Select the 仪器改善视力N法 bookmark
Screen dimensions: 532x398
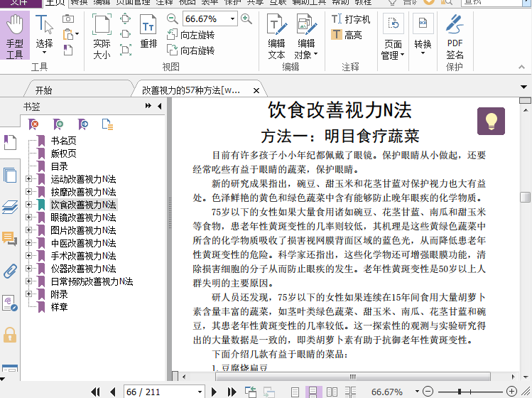(x=84, y=269)
